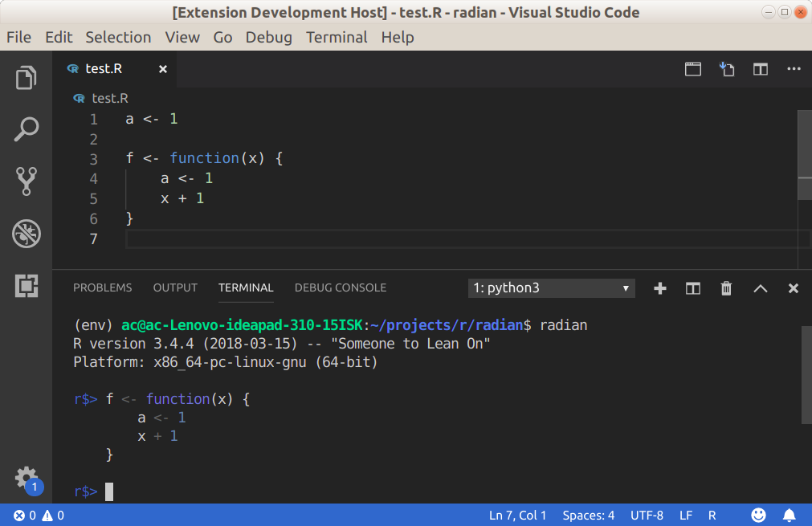Image resolution: width=812 pixels, height=526 pixels.
Task: Click the ~/projects/r/radian path in terminal
Action: coord(447,325)
